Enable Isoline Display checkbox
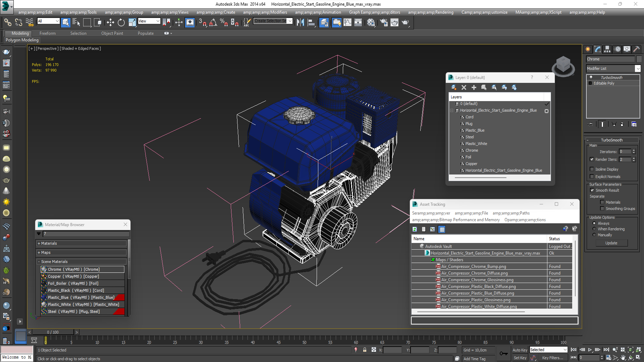Image resolution: width=644 pixels, height=362 pixels. [592, 169]
